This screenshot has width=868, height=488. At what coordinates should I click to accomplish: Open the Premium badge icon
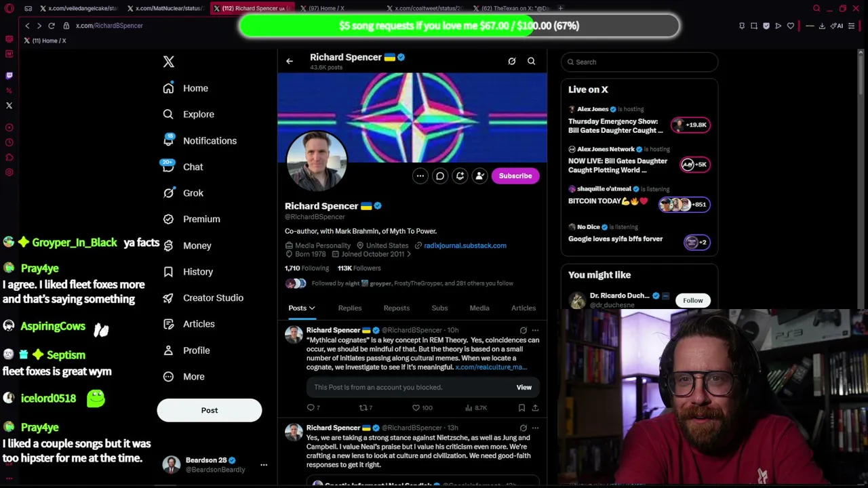pos(168,219)
